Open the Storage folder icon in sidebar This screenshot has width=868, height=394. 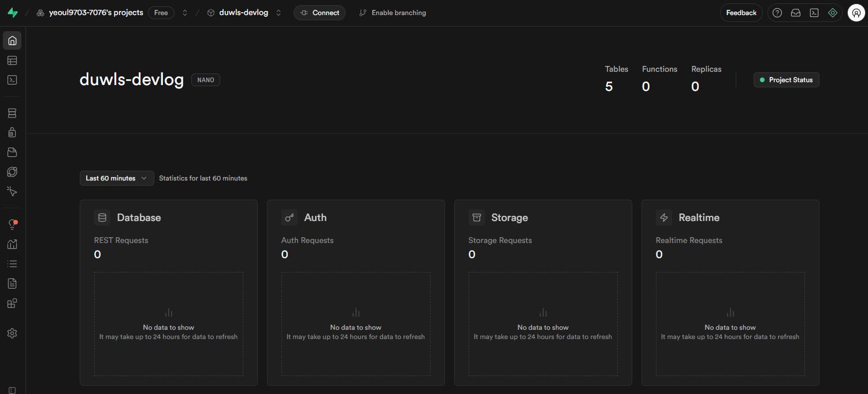point(12,152)
